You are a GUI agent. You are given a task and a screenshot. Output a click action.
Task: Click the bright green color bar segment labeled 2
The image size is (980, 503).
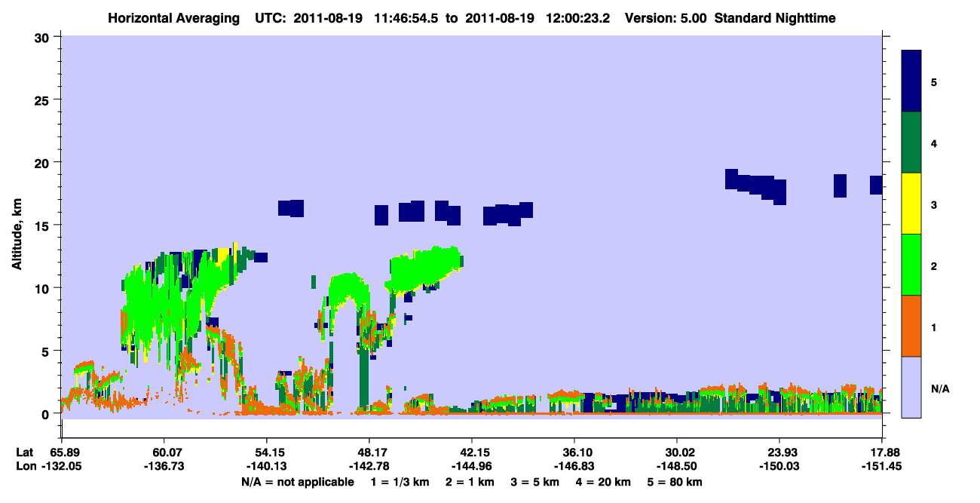911,265
